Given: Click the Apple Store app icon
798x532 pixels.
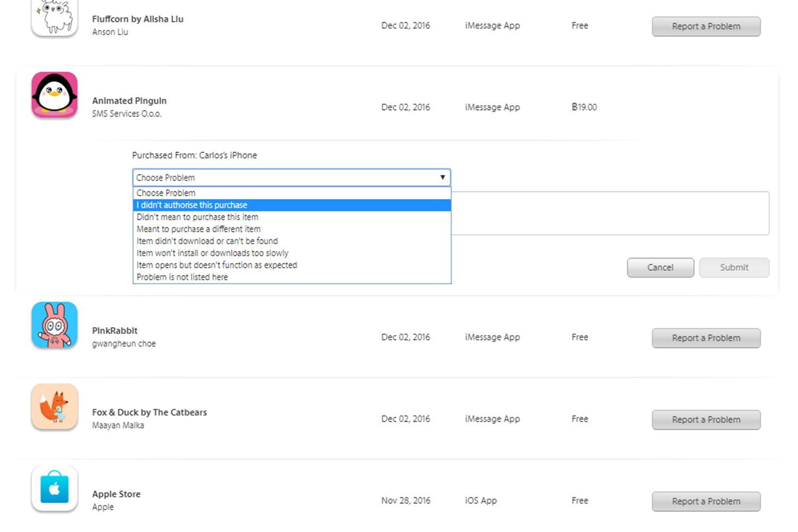Looking at the screenshot, I should (54, 488).
